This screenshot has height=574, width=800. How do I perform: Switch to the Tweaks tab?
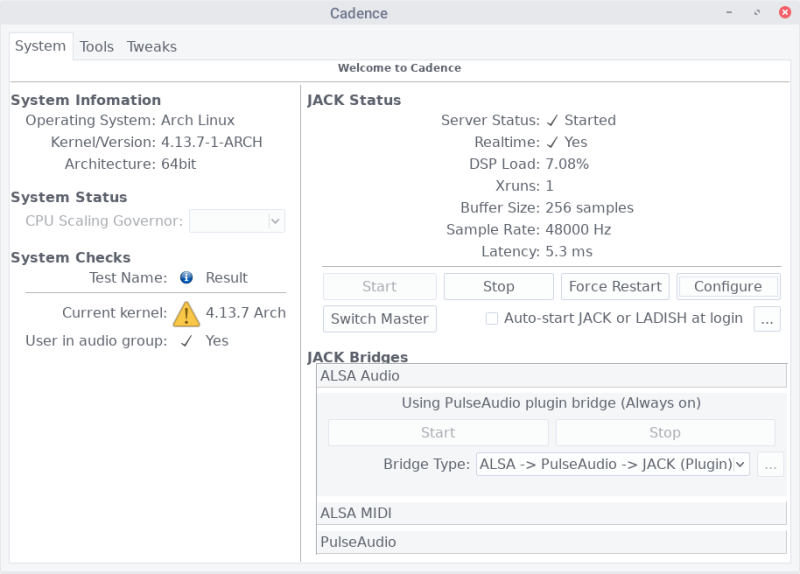click(152, 47)
